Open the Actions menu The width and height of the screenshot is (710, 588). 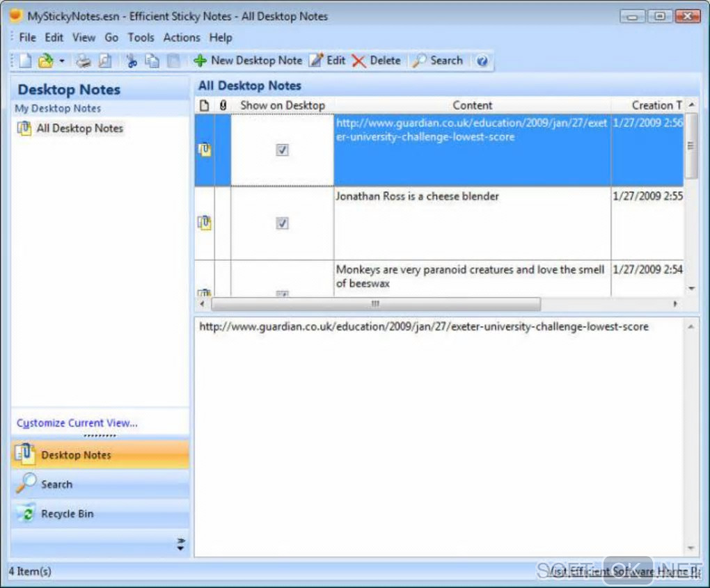tap(182, 38)
